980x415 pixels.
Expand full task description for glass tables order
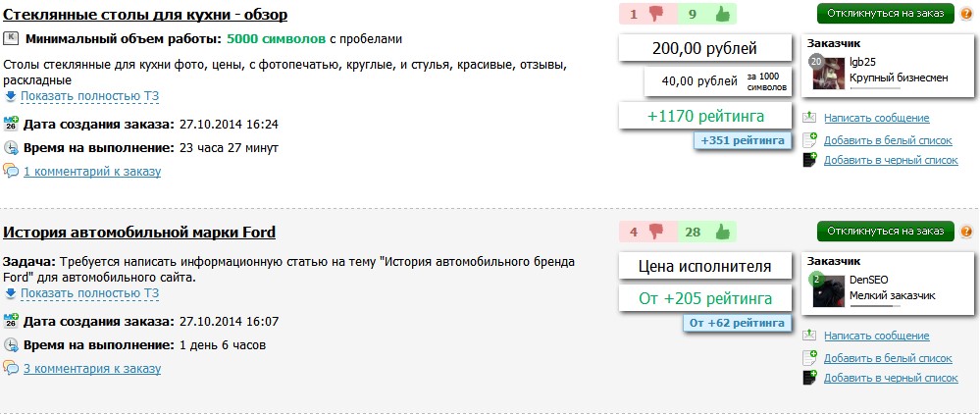click(89, 96)
